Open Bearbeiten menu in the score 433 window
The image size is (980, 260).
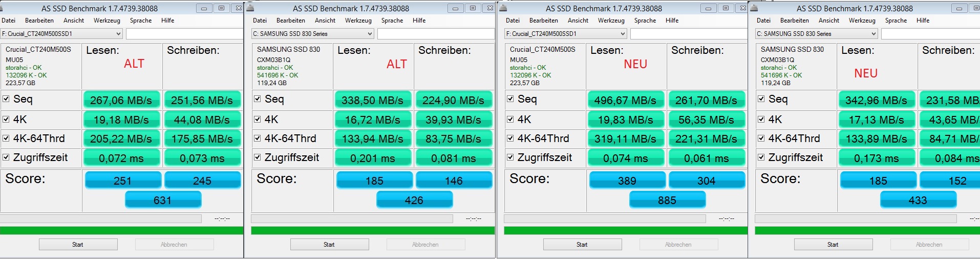pyautogui.click(x=795, y=21)
